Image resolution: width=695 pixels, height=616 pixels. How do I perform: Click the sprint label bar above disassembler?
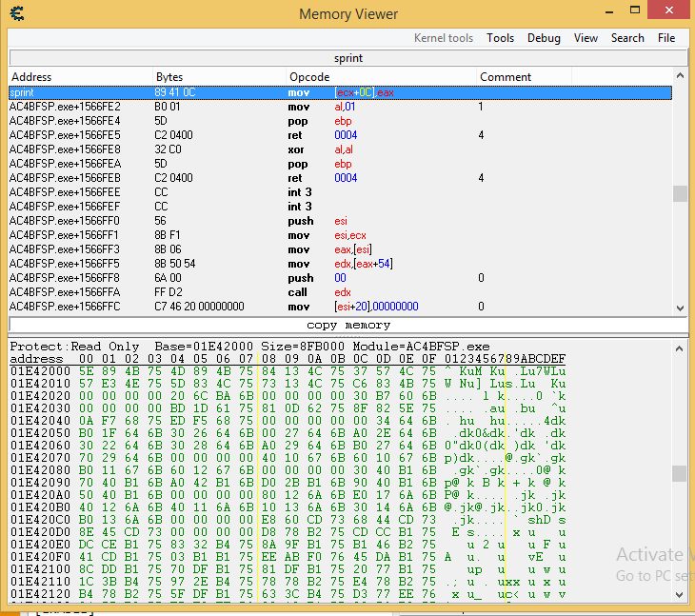(347, 58)
